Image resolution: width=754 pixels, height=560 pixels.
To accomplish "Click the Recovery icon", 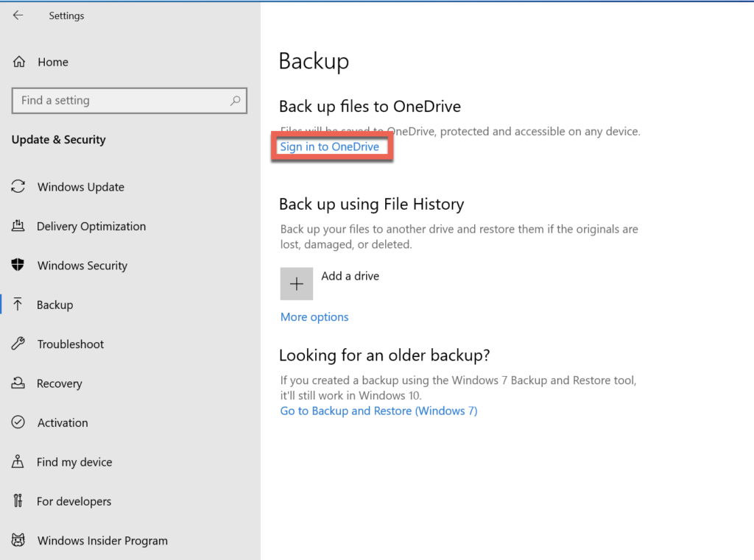I will (x=18, y=383).
